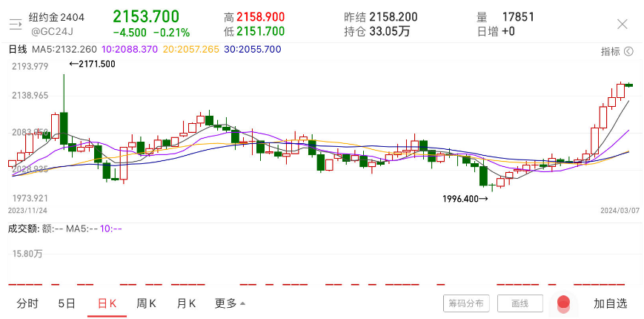Viewport: 644px width, 319px height.
Task: Open the 更多 period dropdown
Action: coord(230,303)
